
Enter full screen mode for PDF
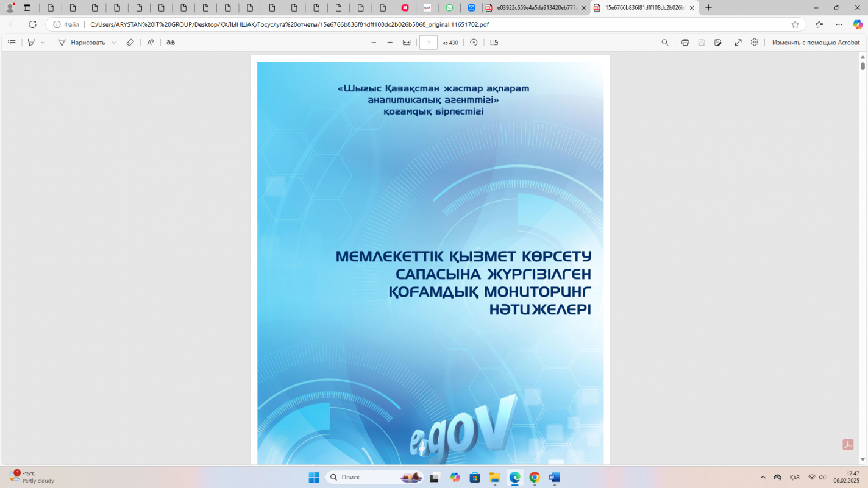coord(738,43)
